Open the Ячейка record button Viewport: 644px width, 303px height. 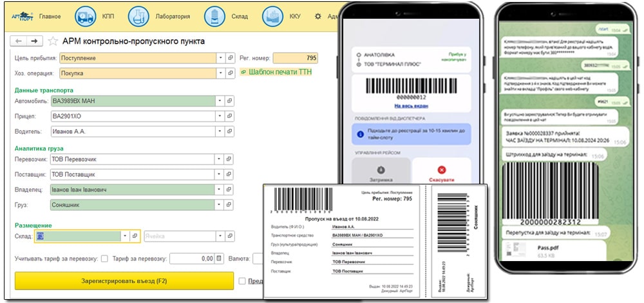pyautogui.click(x=231, y=236)
